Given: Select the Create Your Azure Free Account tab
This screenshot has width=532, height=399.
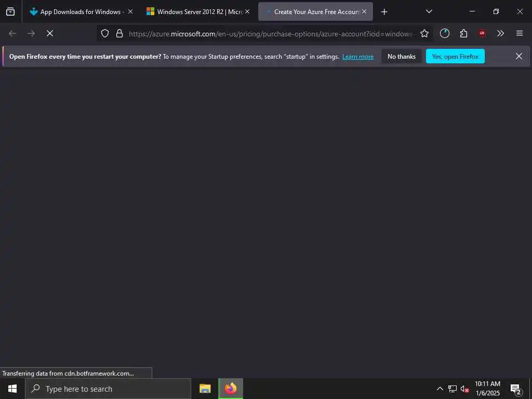Looking at the screenshot, I should point(315,11).
